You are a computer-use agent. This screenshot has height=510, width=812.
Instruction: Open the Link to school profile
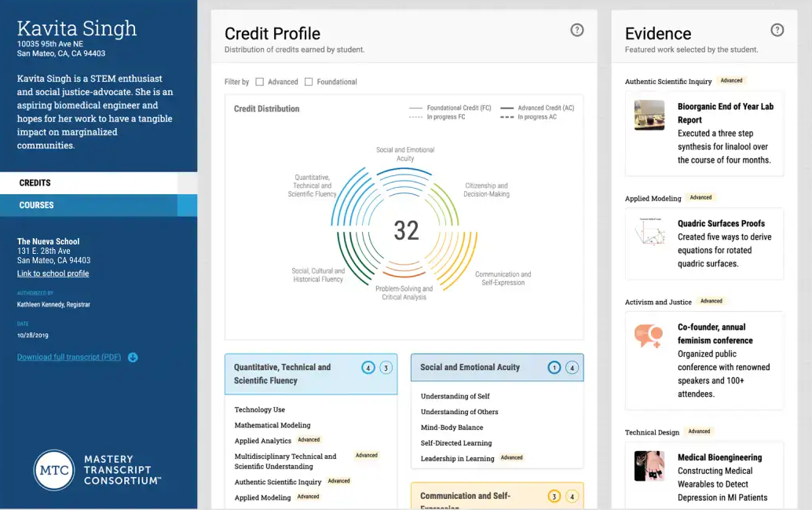pos(53,273)
